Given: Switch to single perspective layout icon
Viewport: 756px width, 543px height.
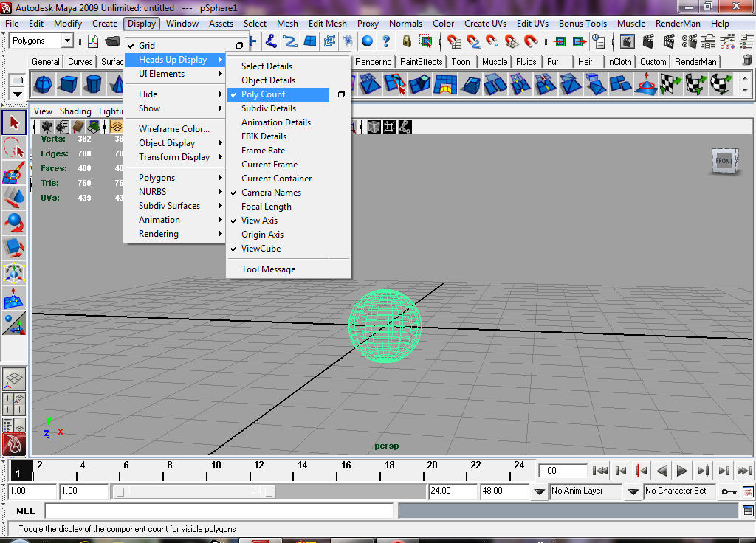Looking at the screenshot, I should (x=14, y=380).
